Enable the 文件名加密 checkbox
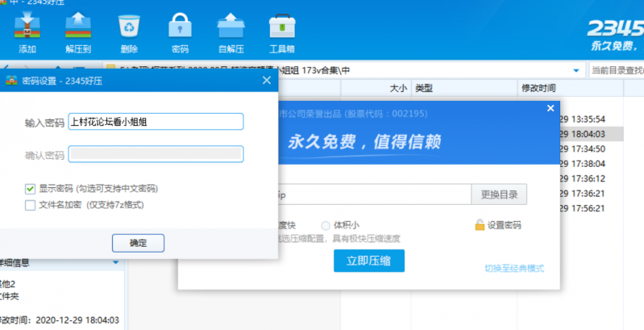The image size is (644, 330). [30, 205]
